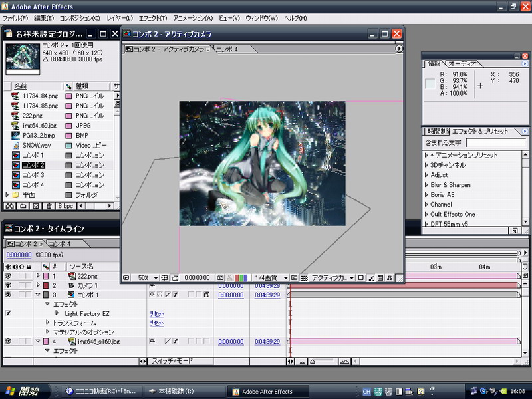Open the 1/4画質 resolution dropdown
The height and width of the screenshot is (399, 532).
click(271, 277)
